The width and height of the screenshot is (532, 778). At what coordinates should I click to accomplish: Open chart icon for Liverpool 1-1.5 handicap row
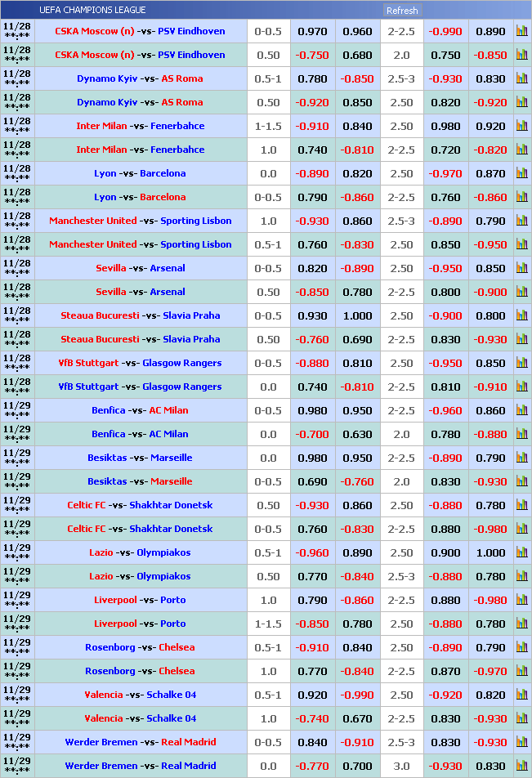click(521, 624)
